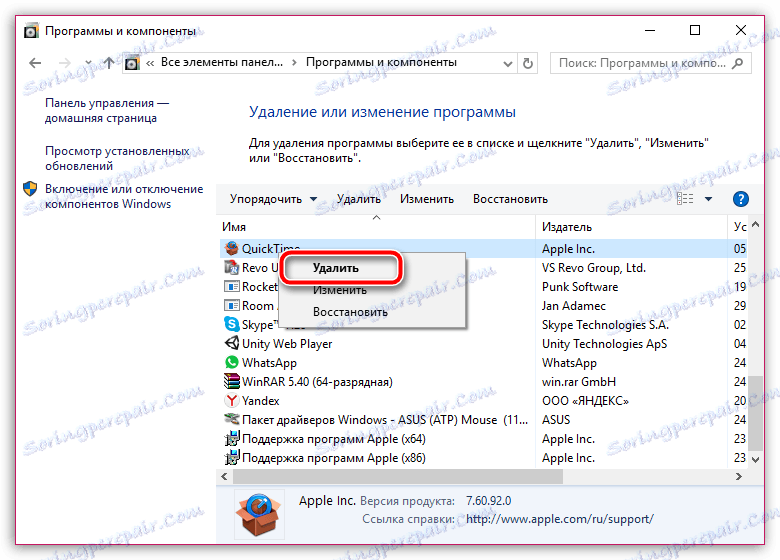This screenshot has width=780, height=560.
Task: Click win.rar GmbH publisher cell
Action: point(579,382)
